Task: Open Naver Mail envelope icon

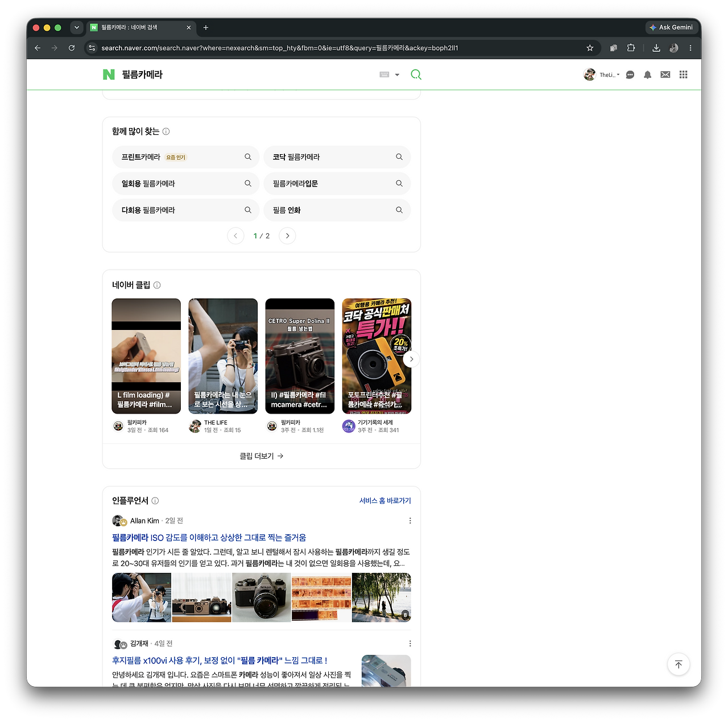Action: tap(665, 75)
